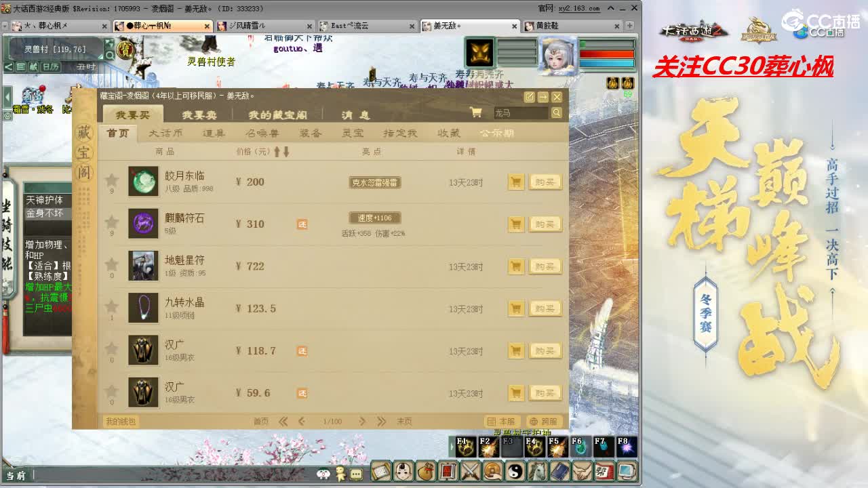Sort price ascending with the up arrow
The height and width of the screenshot is (488, 868).
tap(277, 152)
